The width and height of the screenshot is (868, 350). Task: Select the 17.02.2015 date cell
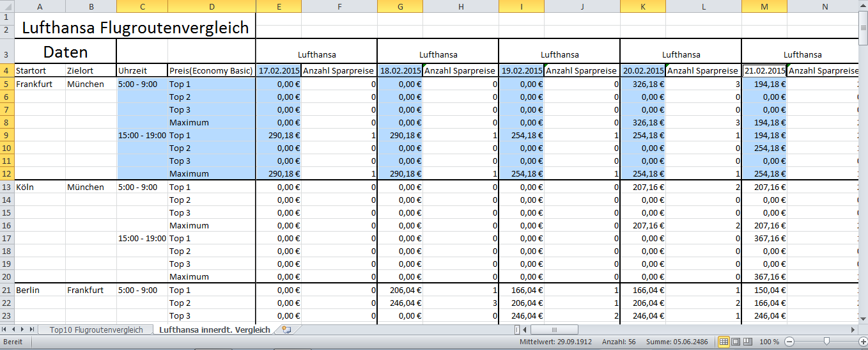coord(279,71)
